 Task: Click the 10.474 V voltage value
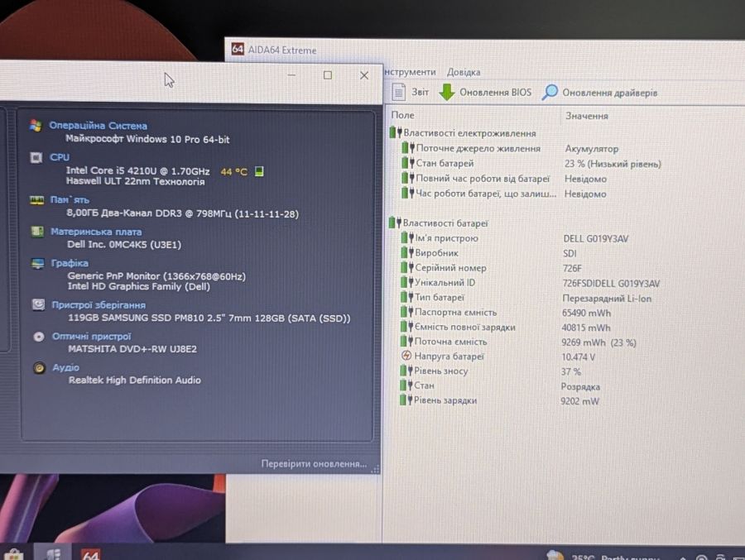[x=579, y=357]
